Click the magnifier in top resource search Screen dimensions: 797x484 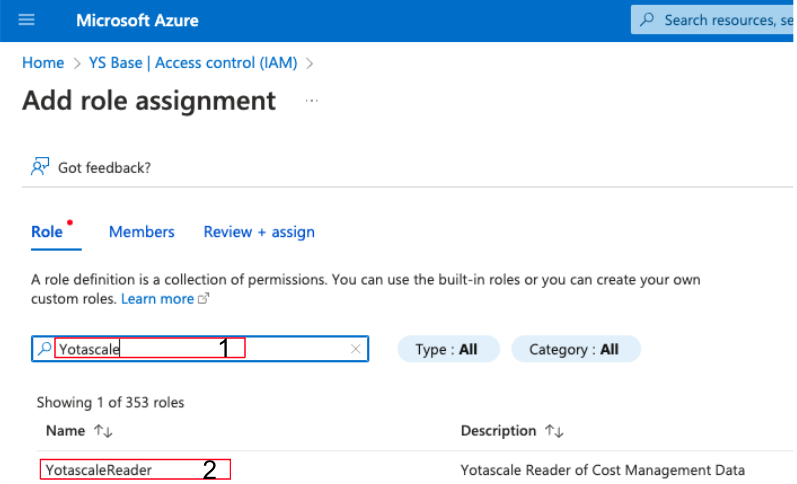pyautogui.click(x=648, y=20)
